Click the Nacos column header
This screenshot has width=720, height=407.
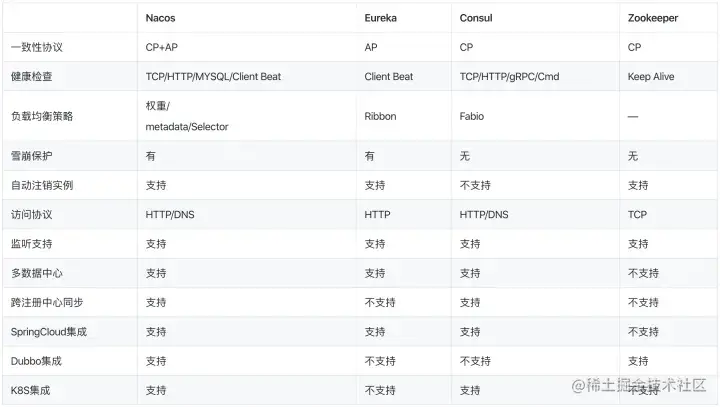click(160, 18)
